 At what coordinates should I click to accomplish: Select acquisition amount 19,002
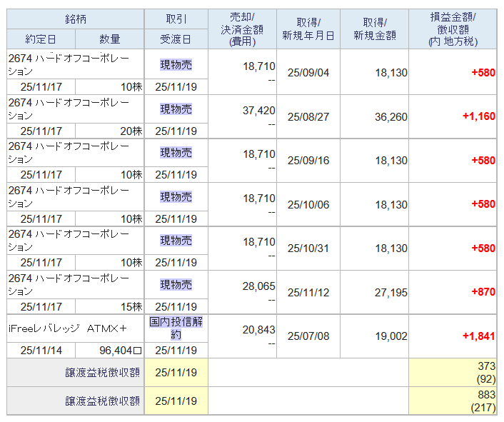point(391,336)
